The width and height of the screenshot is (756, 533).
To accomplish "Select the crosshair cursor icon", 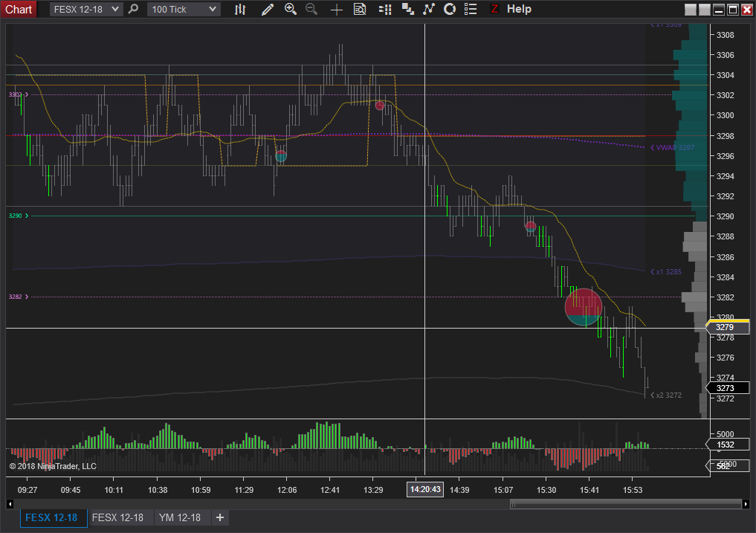I will [337, 9].
